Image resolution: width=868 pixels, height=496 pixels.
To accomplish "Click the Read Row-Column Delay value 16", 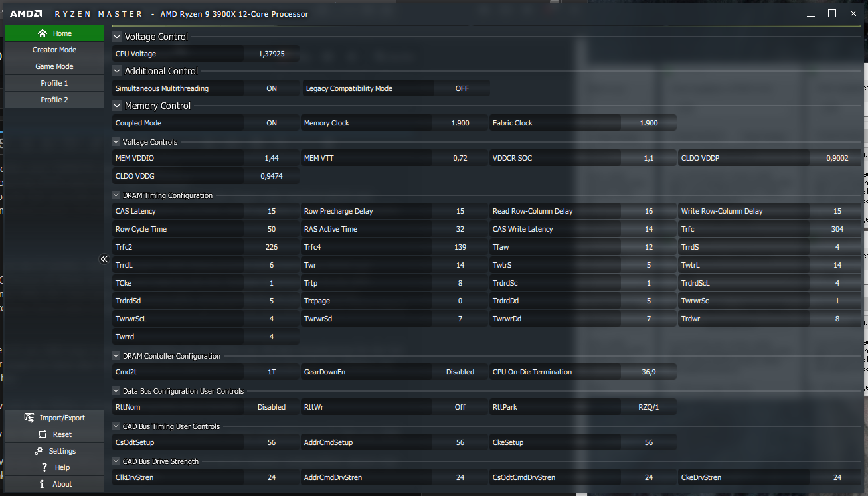I will click(x=649, y=211).
